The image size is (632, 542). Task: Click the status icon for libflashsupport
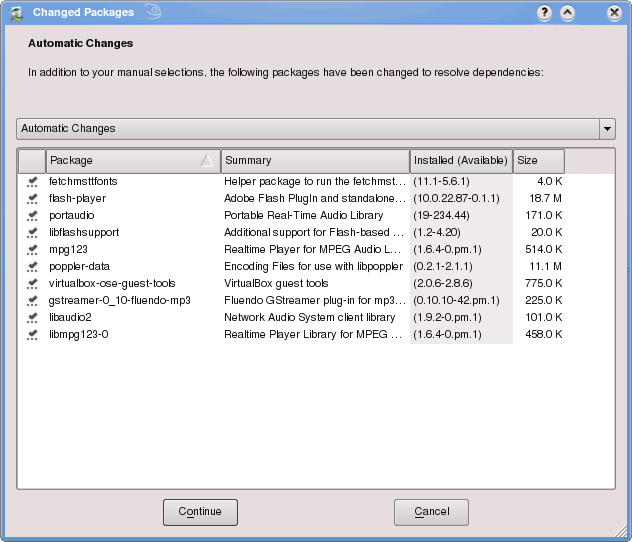[32, 233]
